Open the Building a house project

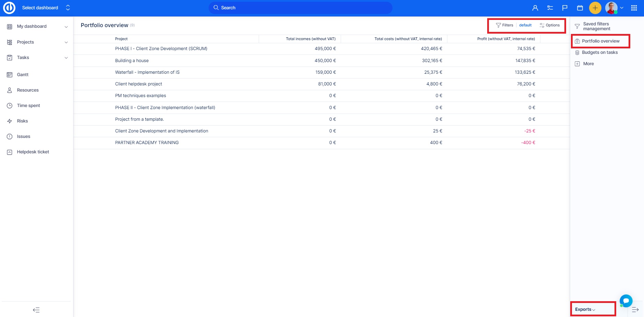tap(132, 61)
